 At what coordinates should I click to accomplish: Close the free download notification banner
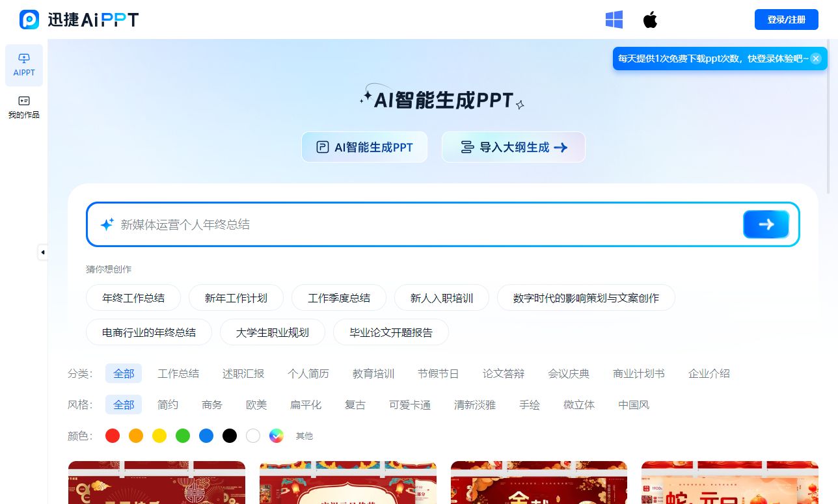click(816, 59)
